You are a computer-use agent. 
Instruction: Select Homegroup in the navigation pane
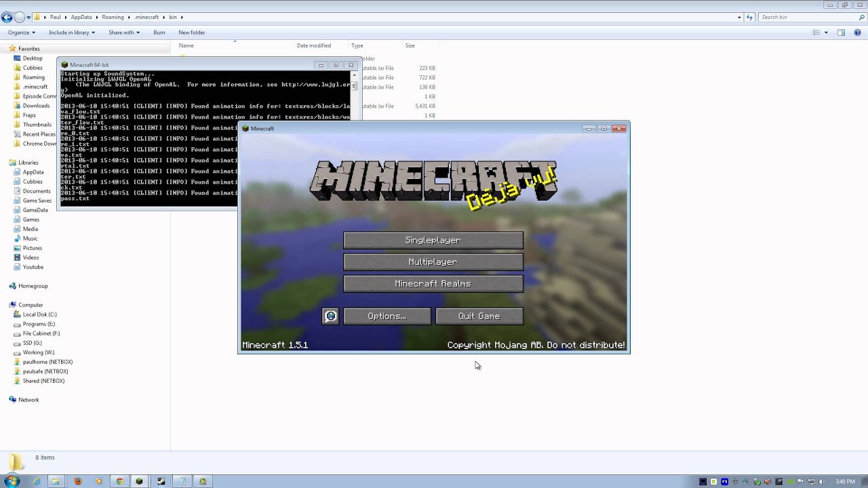coord(33,286)
